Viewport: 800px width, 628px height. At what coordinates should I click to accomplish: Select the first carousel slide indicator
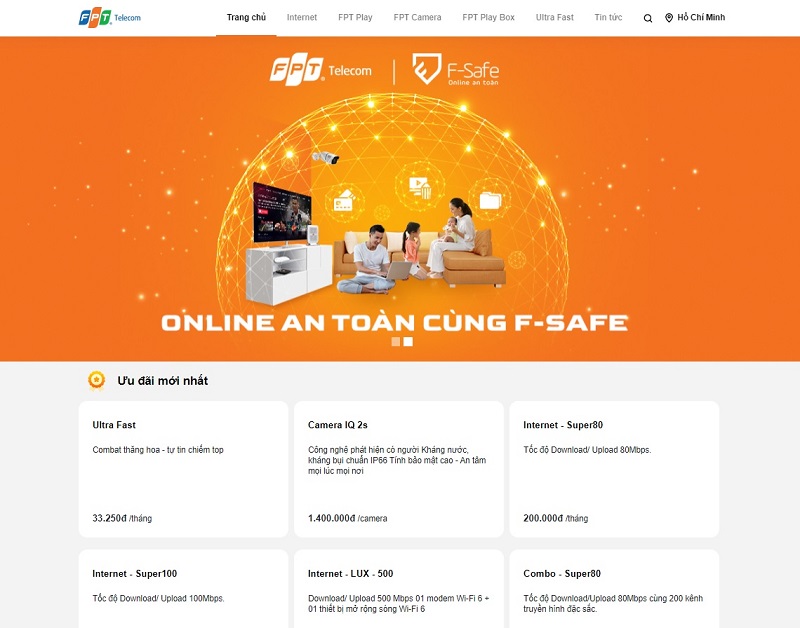(395, 341)
